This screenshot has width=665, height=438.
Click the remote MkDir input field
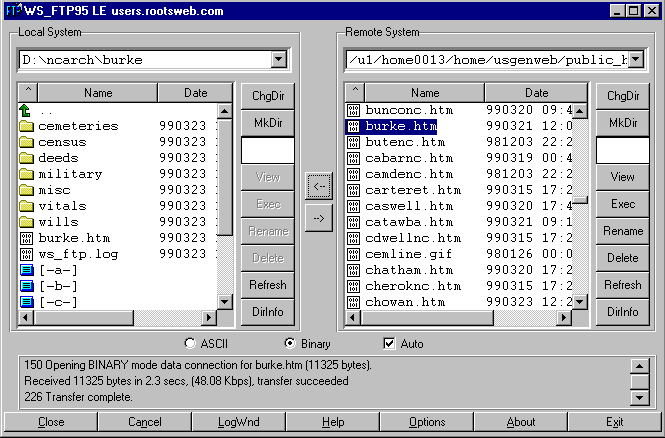622,150
